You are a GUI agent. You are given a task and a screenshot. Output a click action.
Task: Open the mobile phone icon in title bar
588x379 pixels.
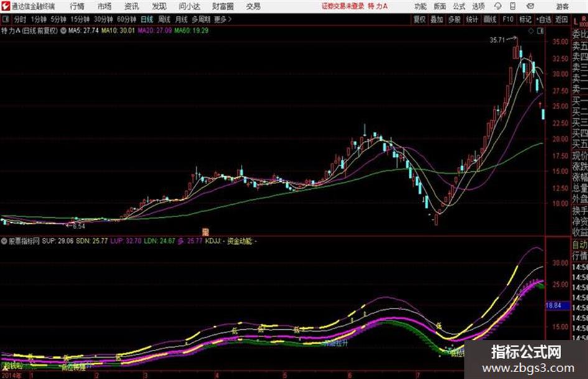pyautogui.click(x=513, y=6)
